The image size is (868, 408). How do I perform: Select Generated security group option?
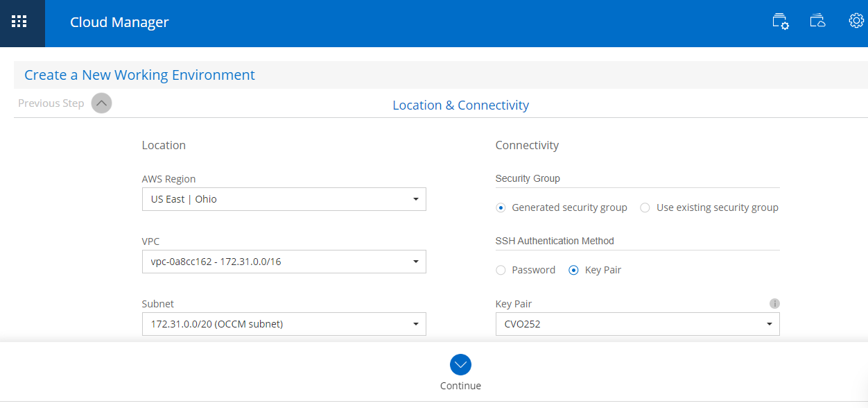pyautogui.click(x=501, y=207)
